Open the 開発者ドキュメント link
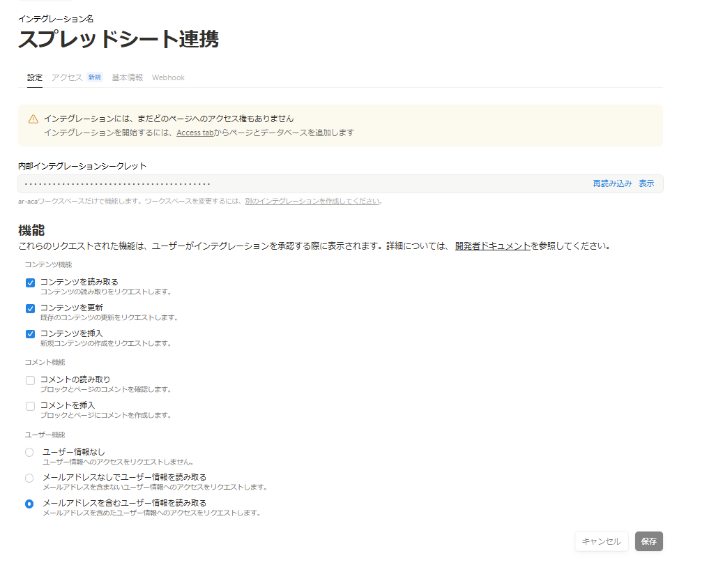Image resolution: width=707 pixels, height=588 pixels. click(x=492, y=246)
